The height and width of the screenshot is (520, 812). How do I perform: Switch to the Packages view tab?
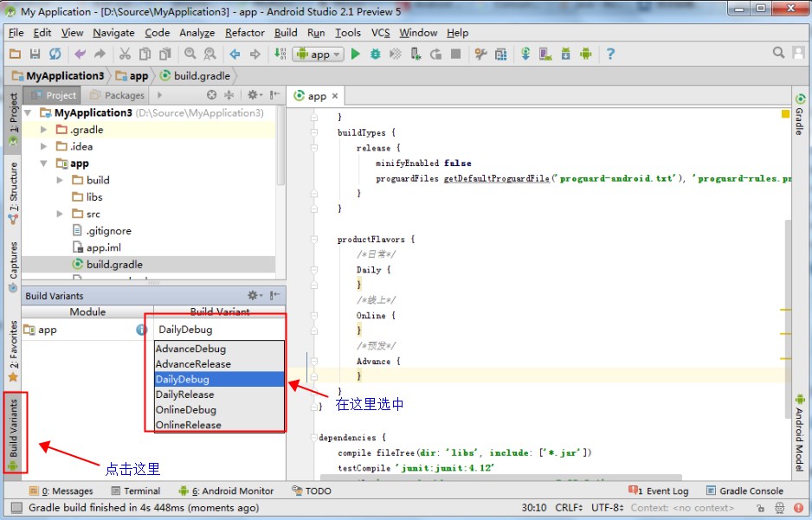tap(117, 95)
